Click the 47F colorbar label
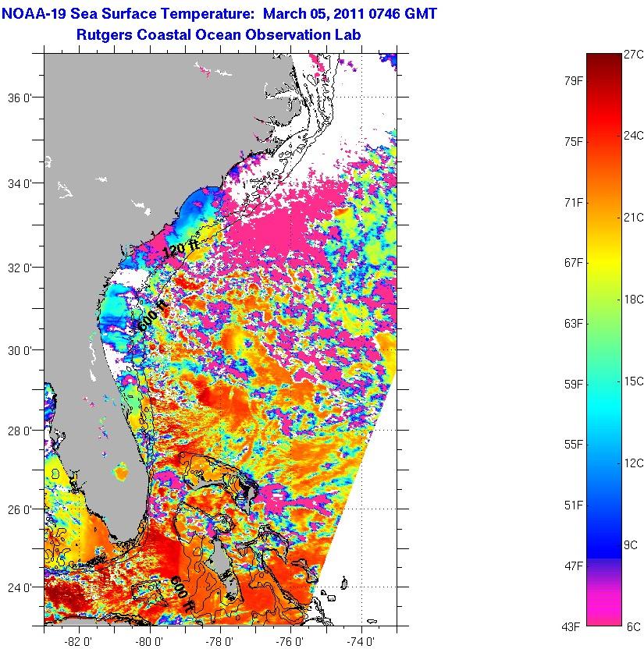 tap(573, 566)
